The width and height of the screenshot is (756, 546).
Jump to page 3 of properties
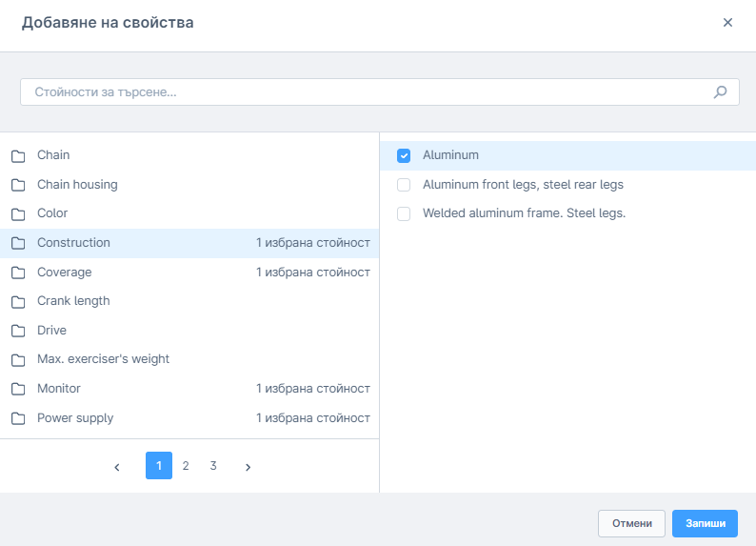click(x=213, y=466)
